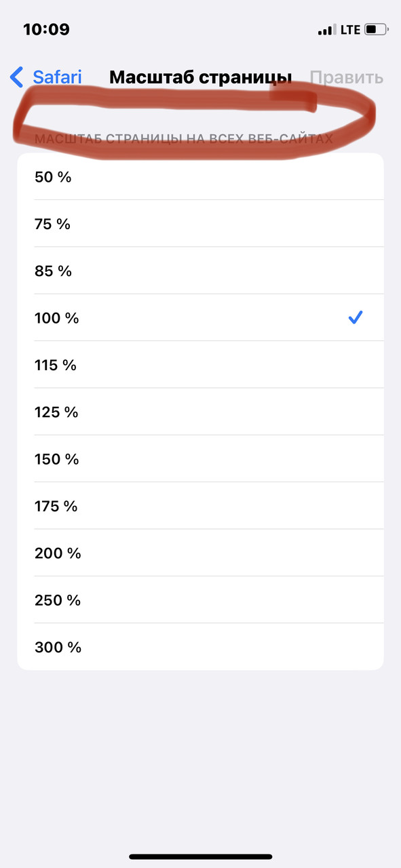Tap the blue checkmark next to 100 %
This screenshot has width=401, height=868.
356,317
